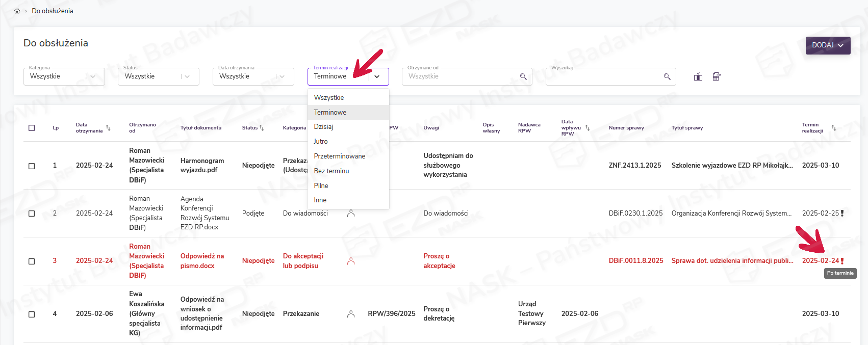Open the Do obsłużenia breadcrumb link
868x345 pixels.
pyautogui.click(x=53, y=11)
